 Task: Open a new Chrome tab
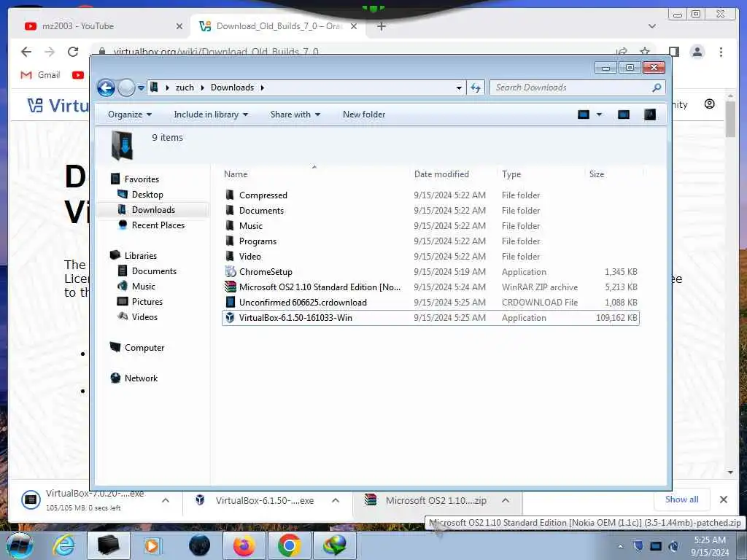click(381, 26)
